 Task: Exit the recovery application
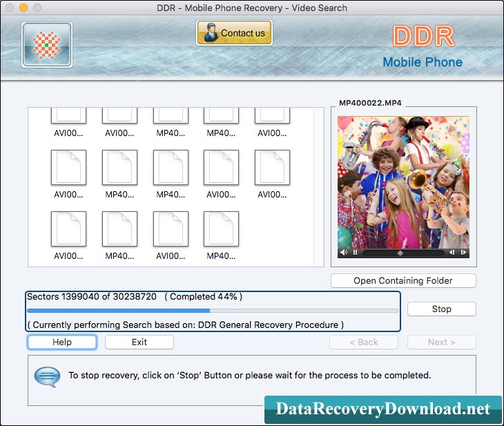click(x=139, y=342)
